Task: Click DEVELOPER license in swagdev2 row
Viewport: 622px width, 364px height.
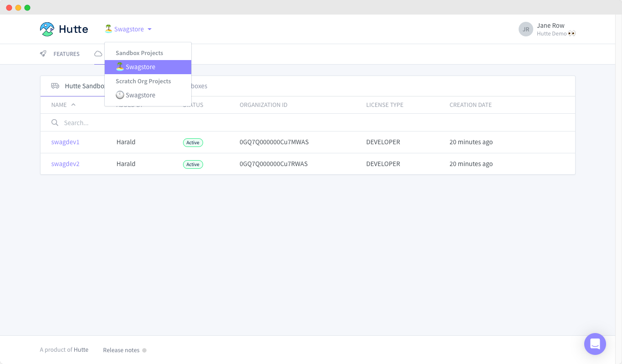Action: [383, 164]
